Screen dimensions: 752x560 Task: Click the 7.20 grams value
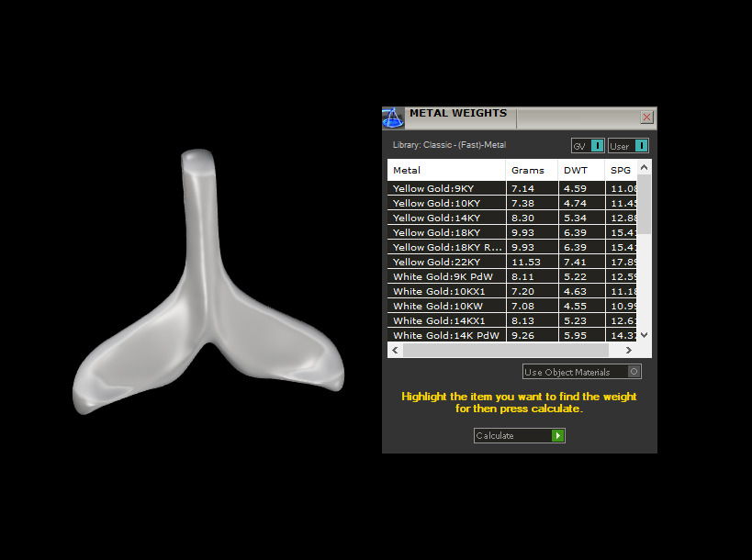click(522, 292)
